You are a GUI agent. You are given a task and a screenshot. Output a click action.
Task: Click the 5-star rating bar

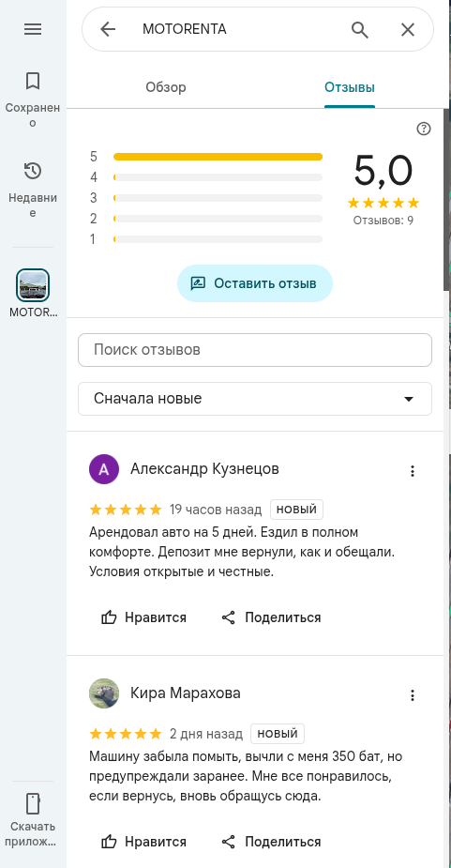coord(218,157)
